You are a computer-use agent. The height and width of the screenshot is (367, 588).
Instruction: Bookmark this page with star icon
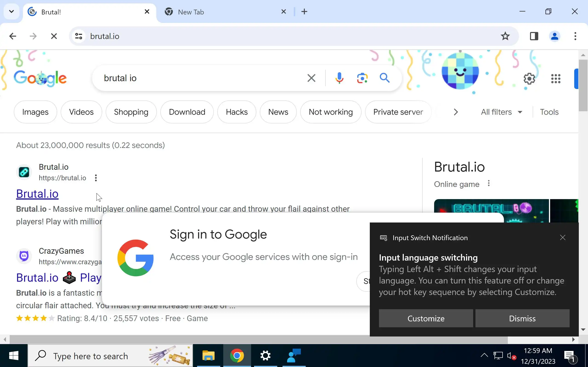coord(505,36)
